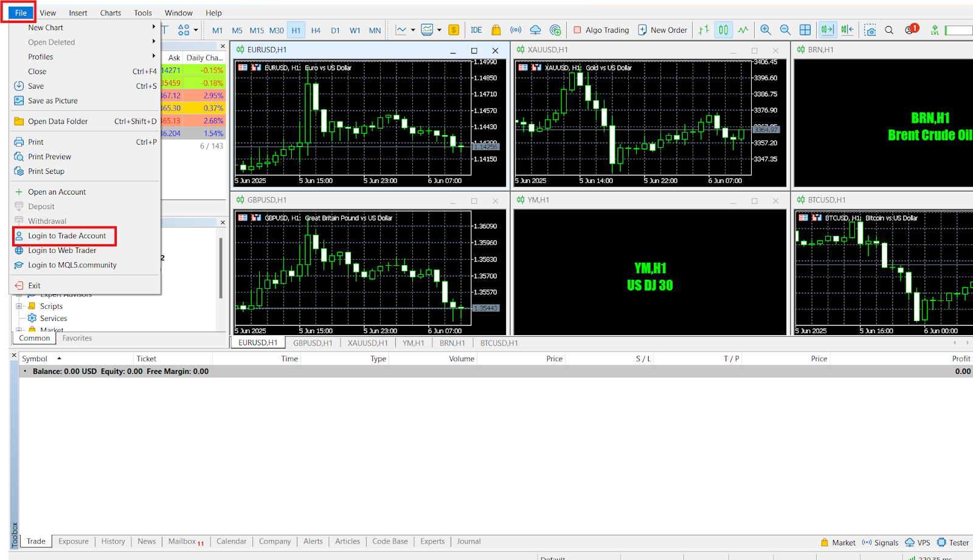Viewport: 973px width, 560px height.
Task: Open the objects shapes dropdown arrow
Action: 196,30
